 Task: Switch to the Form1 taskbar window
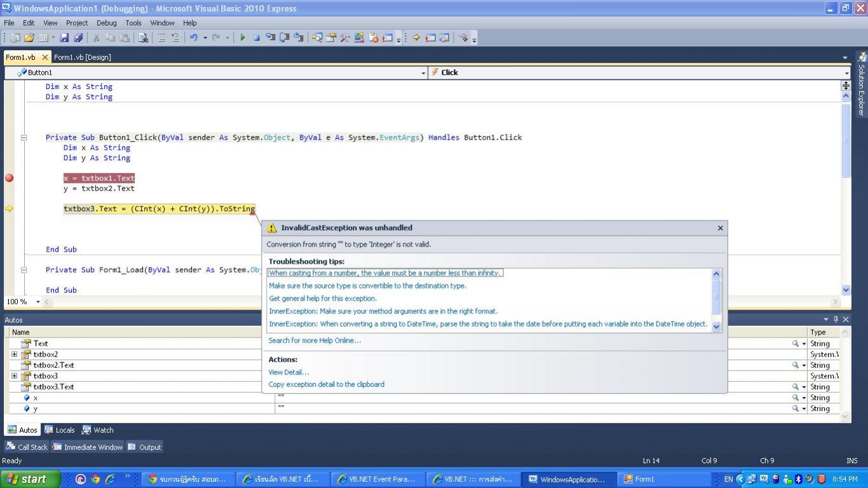tap(665, 479)
